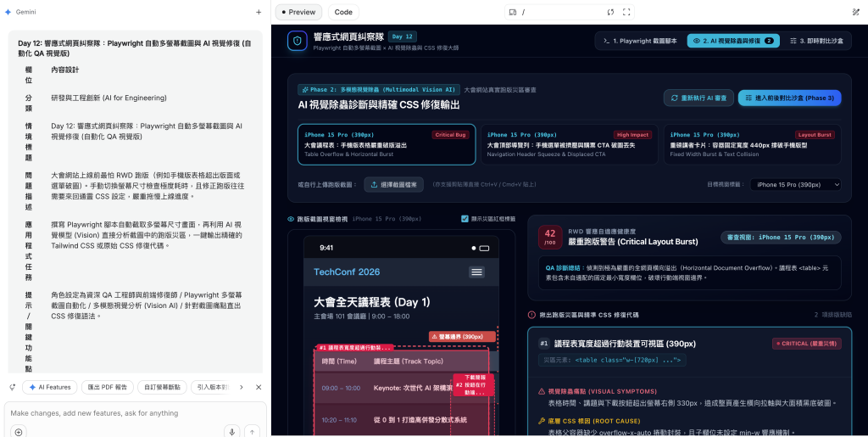Click the AI Features chip
Screen dimensions: 868x437
coord(50,387)
